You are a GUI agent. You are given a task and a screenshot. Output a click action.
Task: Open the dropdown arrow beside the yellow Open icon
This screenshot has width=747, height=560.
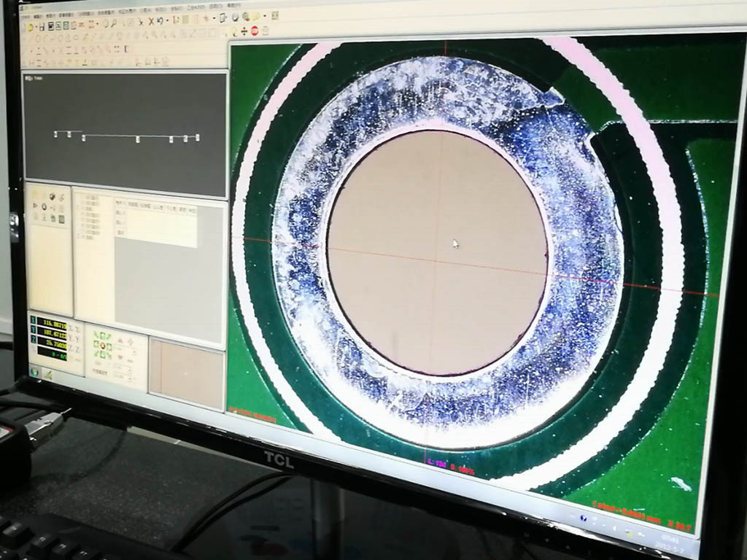coord(36,27)
